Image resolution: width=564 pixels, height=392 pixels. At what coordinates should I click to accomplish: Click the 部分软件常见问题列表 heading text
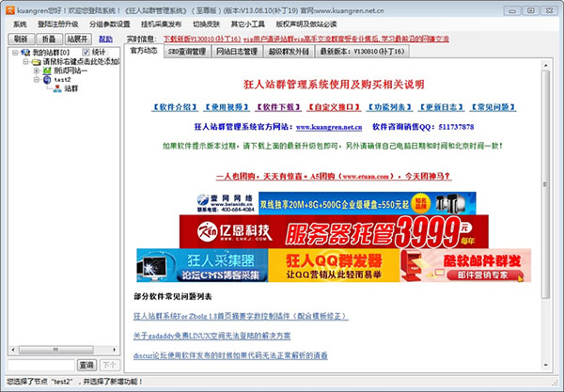coord(173,297)
